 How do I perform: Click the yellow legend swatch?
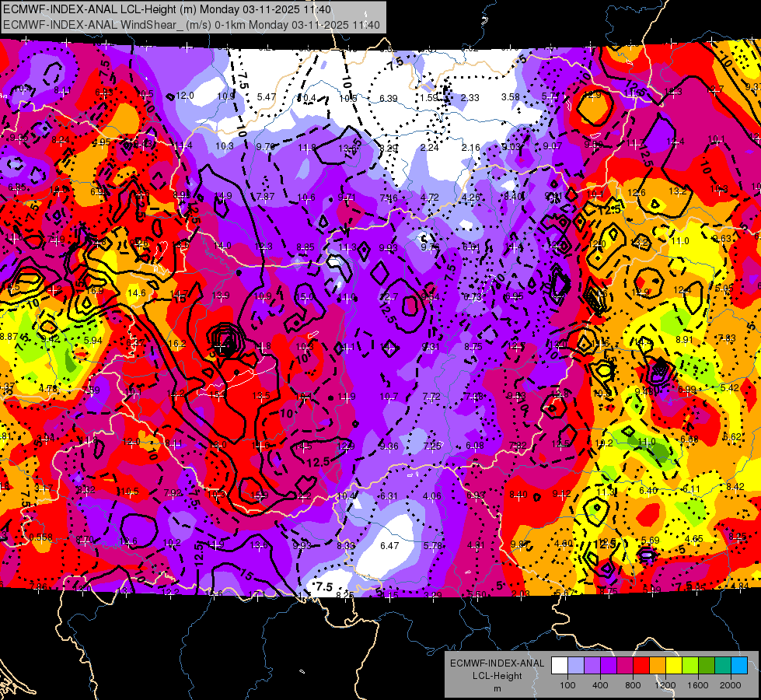click(x=674, y=666)
